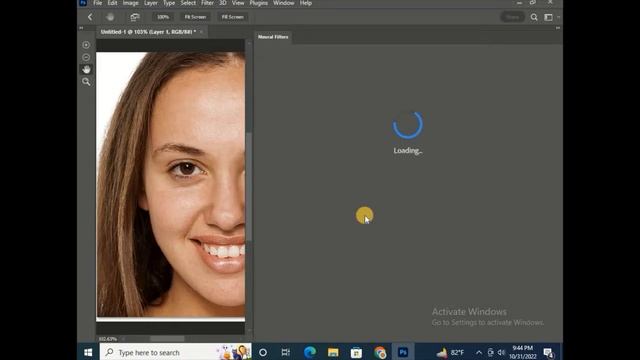Screen dimensions: 640x360
Task: Click the Photoshop taskbar icon
Action: pyautogui.click(x=403, y=352)
